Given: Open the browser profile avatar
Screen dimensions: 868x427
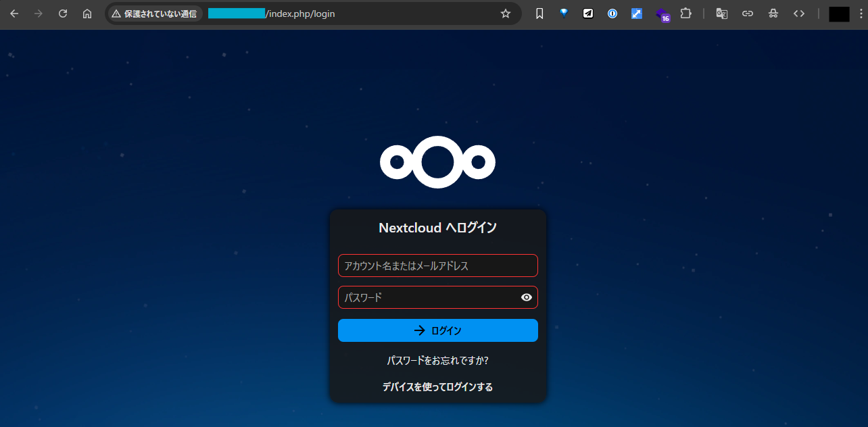Looking at the screenshot, I should click(839, 14).
